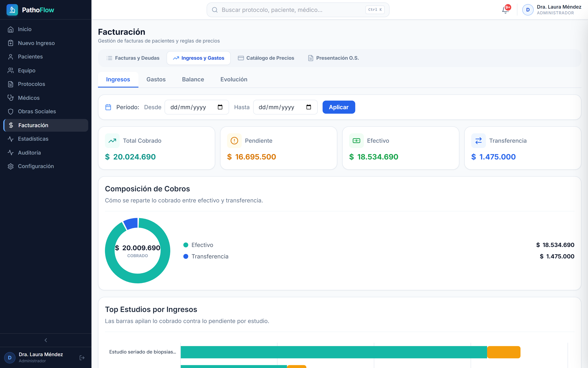Click the Total Cobrado trend icon
This screenshot has height=368, width=588.
click(x=112, y=141)
